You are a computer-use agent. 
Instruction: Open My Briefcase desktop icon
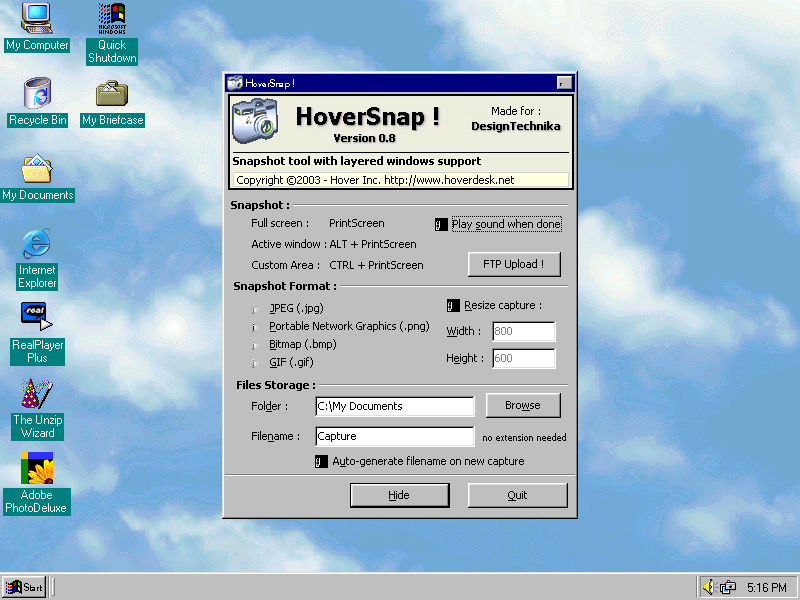point(112,104)
